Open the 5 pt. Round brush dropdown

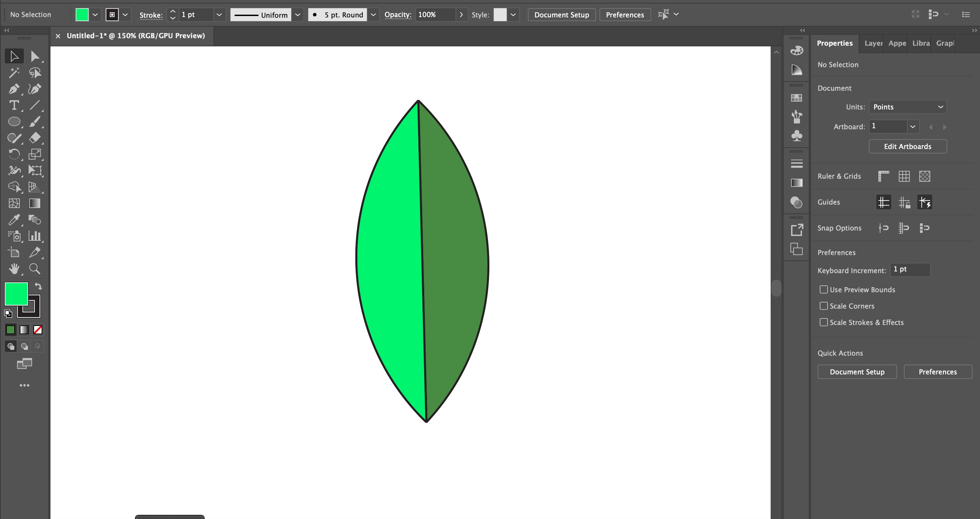[x=373, y=15]
